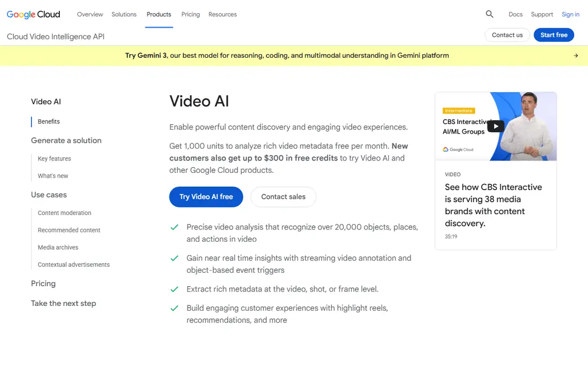
Task: Jump to What's new
Action: pyautogui.click(x=53, y=176)
